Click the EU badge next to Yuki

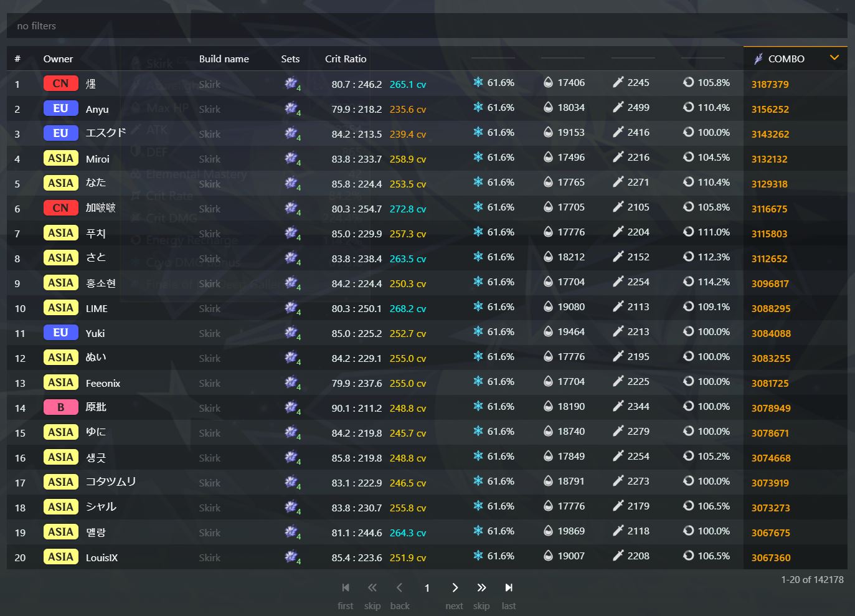(x=61, y=333)
